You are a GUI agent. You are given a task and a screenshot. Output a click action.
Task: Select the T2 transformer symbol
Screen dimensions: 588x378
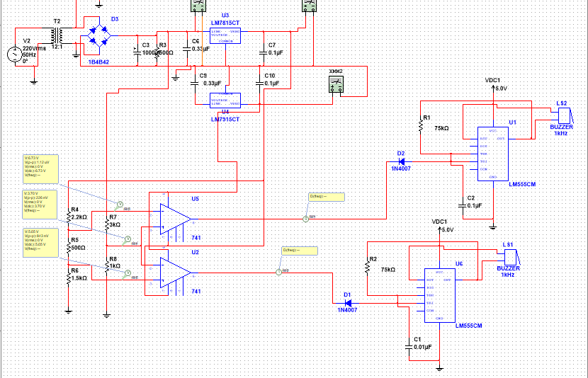tap(57, 35)
